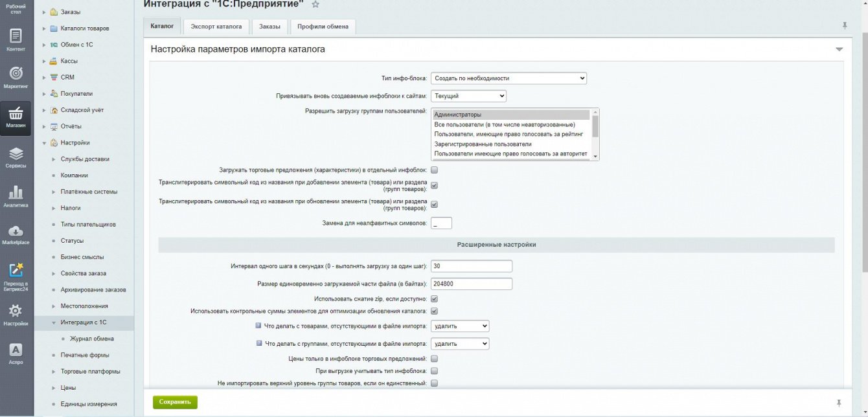Viewport: 868px width, 417px height.
Task: Click the pin icon beside Сохранить bar
Action: click(x=839, y=403)
